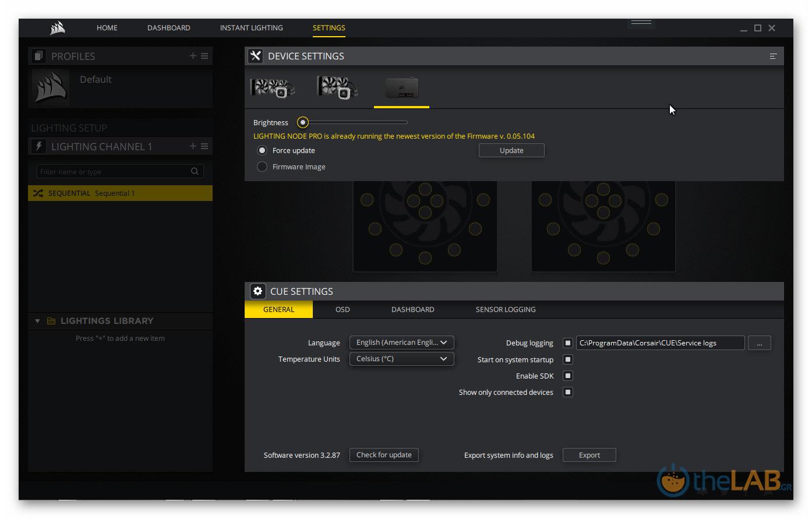Click the CUE Settings gear icon
This screenshot has height=519, width=812.
257,291
